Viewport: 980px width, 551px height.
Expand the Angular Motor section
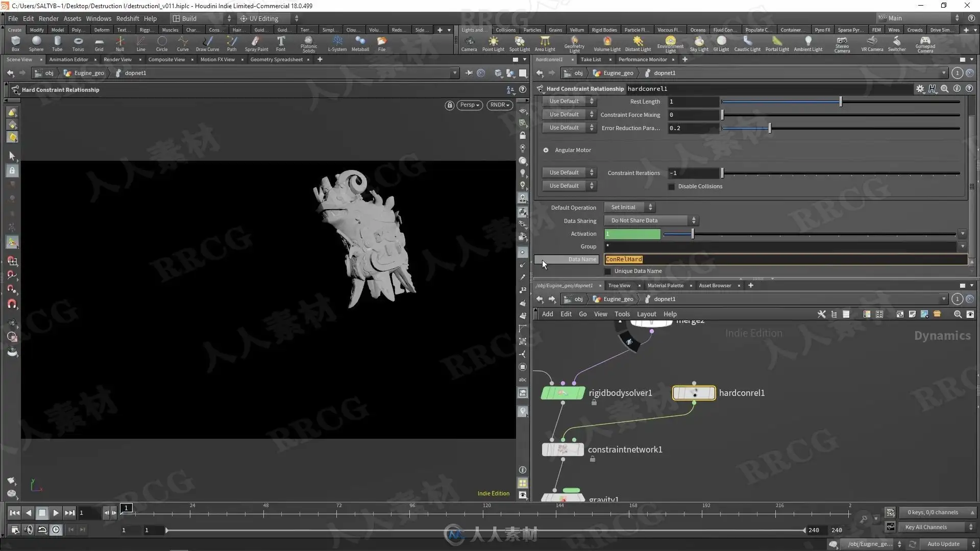546,151
